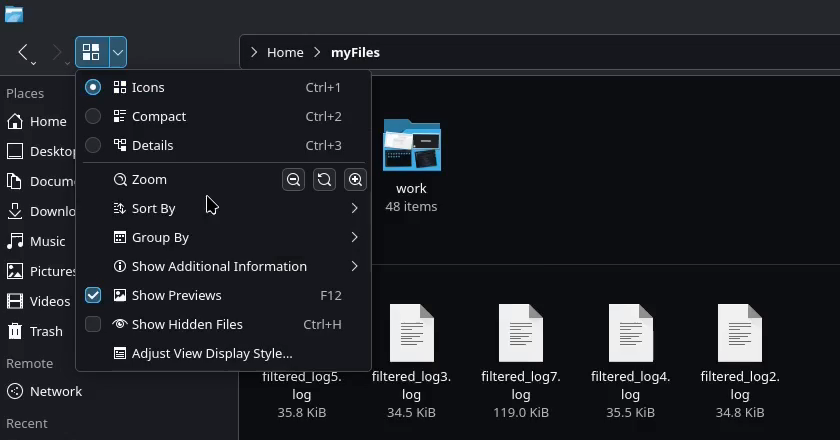This screenshot has width=840, height=440.
Task: Select the Compact radio button
Action: point(93,116)
